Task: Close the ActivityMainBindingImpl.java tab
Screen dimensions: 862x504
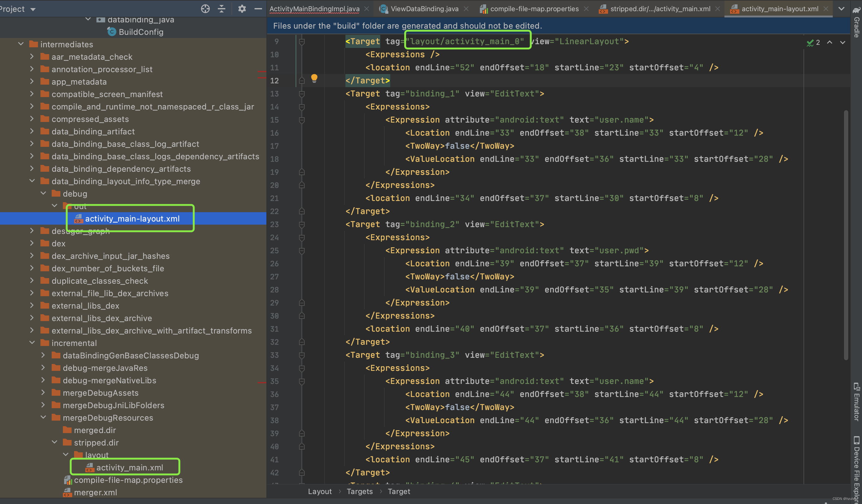Action: point(367,9)
